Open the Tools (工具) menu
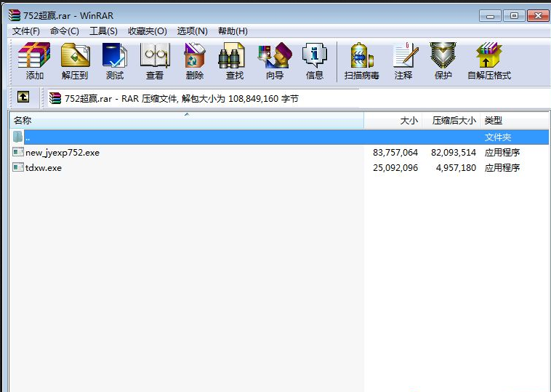Viewport: 551px width, 392px height. [103, 31]
